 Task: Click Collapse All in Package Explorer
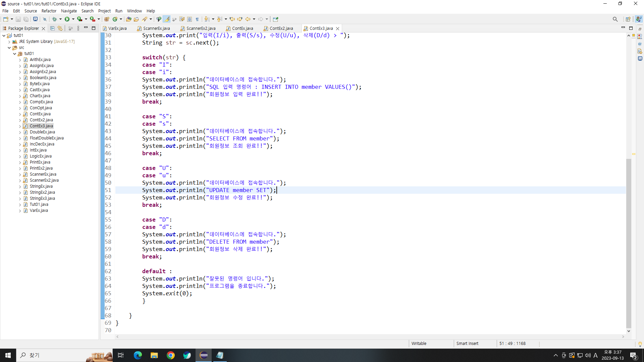52,28
